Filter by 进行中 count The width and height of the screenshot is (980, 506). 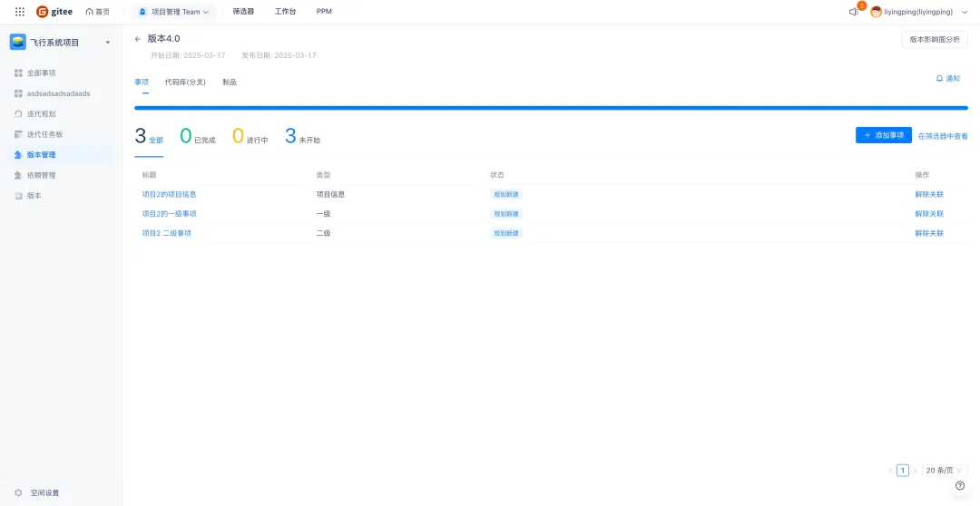coord(250,136)
